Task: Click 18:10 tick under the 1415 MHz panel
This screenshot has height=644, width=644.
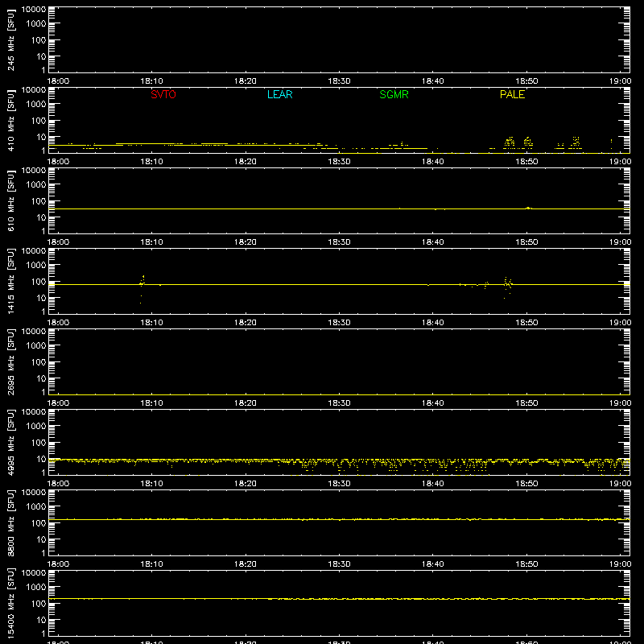Action: coord(151,323)
